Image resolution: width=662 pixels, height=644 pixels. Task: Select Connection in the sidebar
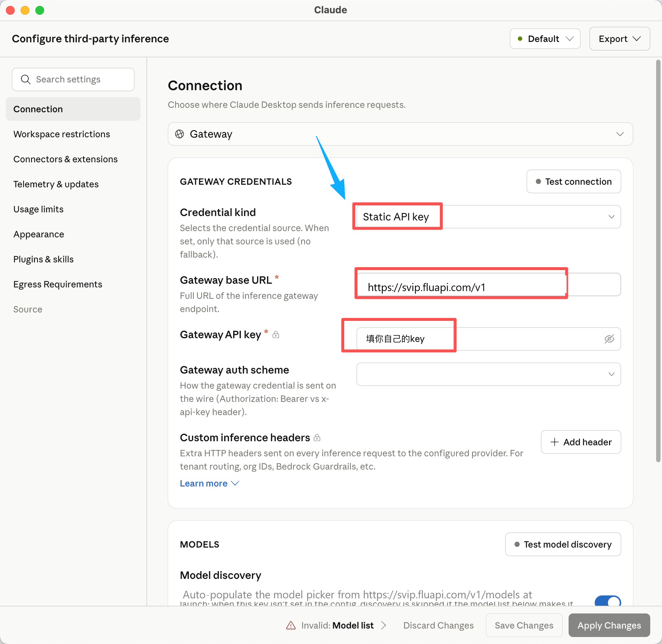(73, 109)
